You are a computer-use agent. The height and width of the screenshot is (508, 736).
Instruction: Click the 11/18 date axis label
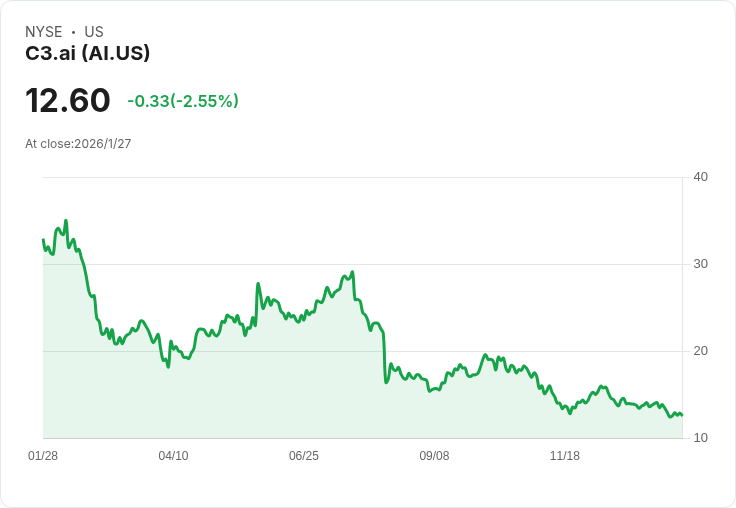coord(565,456)
